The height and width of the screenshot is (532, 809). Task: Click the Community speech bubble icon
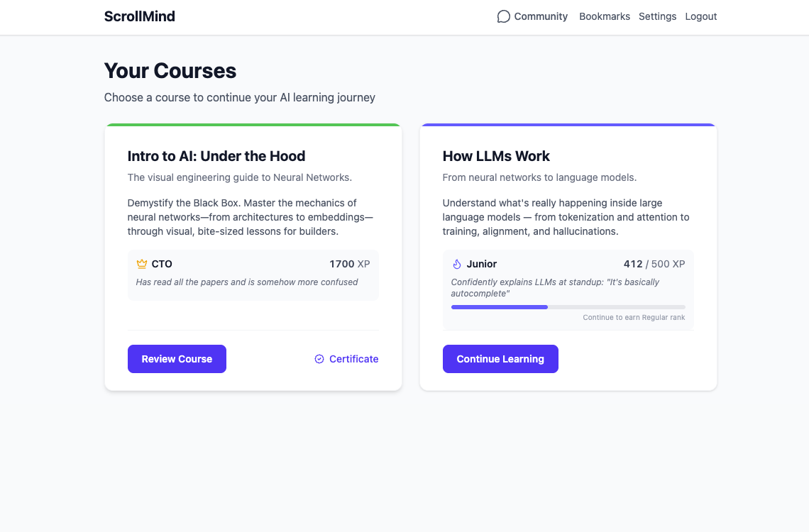point(503,16)
